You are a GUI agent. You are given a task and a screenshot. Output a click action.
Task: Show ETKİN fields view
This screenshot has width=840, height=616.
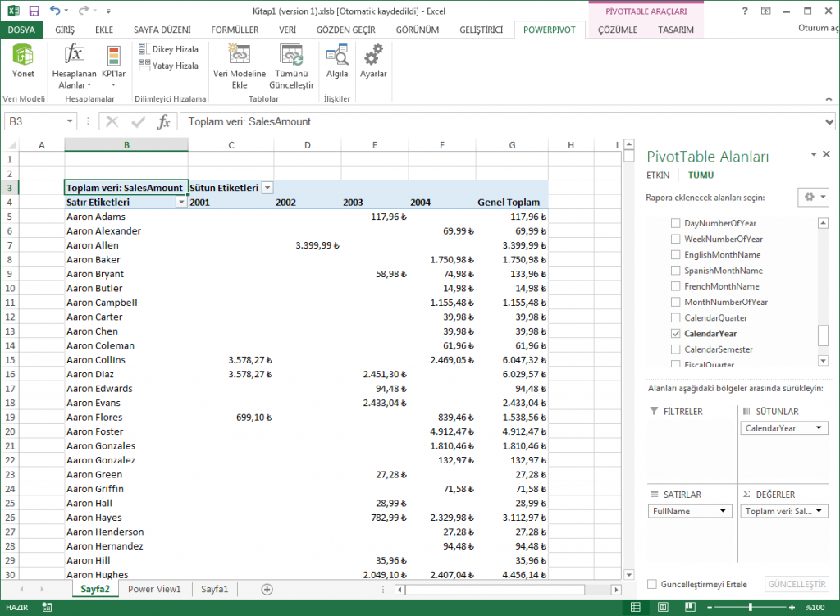tap(658, 176)
